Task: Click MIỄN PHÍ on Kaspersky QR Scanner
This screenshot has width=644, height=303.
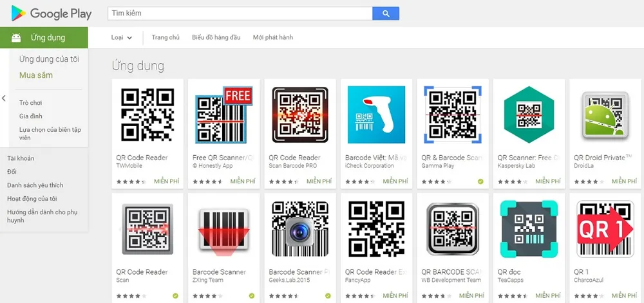Action: pyautogui.click(x=548, y=181)
